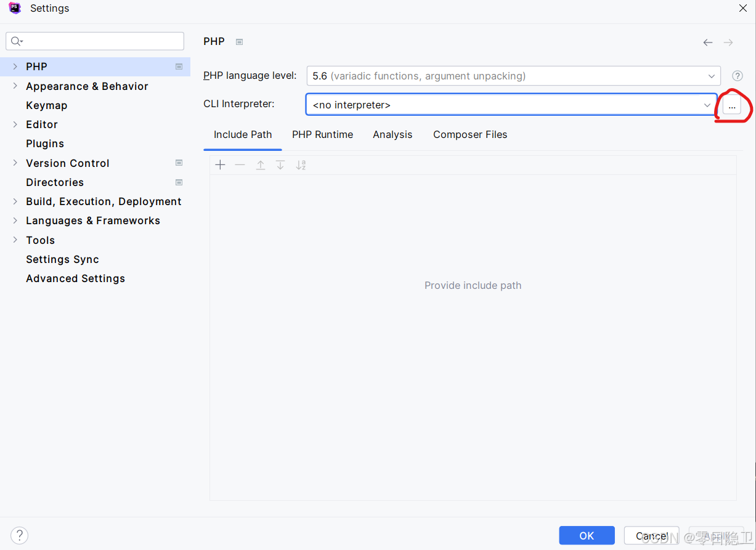The image size is (756, 550).
Task: Expand the Editor node
Action: pos(15,124)
